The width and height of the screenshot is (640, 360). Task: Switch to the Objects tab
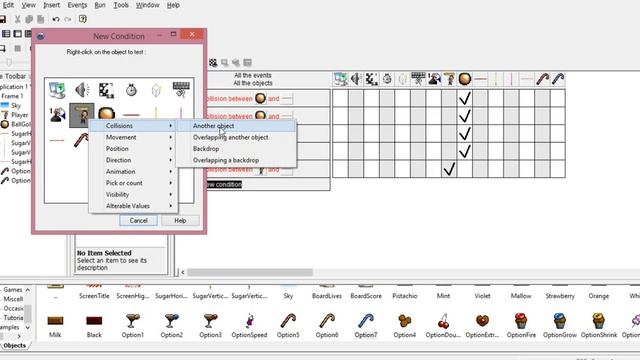coord(15,346)
